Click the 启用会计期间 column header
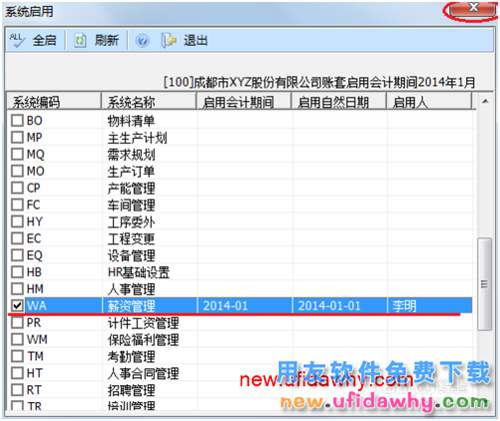500x421 pixels. click(x=244, y=102)
